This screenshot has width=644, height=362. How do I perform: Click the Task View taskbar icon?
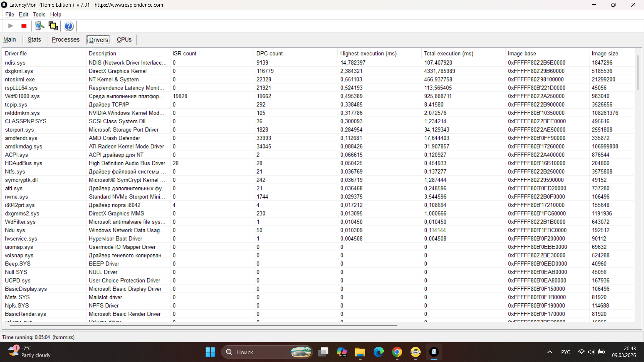pyautogui.click(x=323, y=352)
